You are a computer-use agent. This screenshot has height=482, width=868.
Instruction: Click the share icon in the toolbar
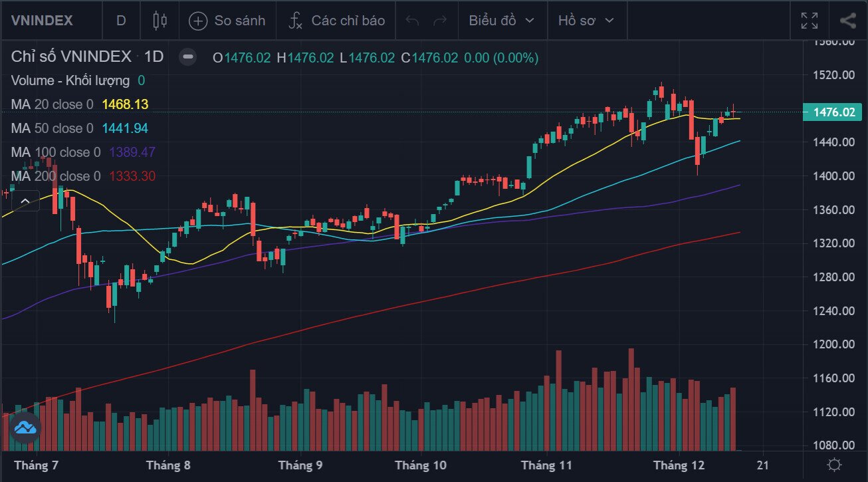click(847, 21)
